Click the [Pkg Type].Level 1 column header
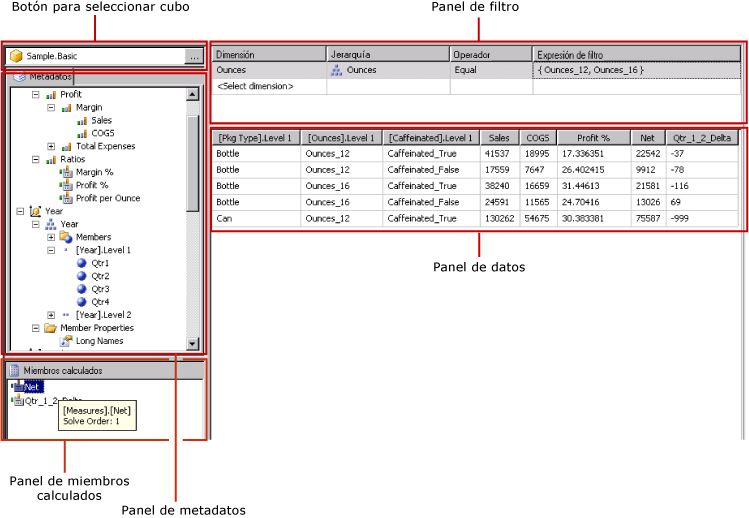Screen dimensions: 749x518 [256, 138]
